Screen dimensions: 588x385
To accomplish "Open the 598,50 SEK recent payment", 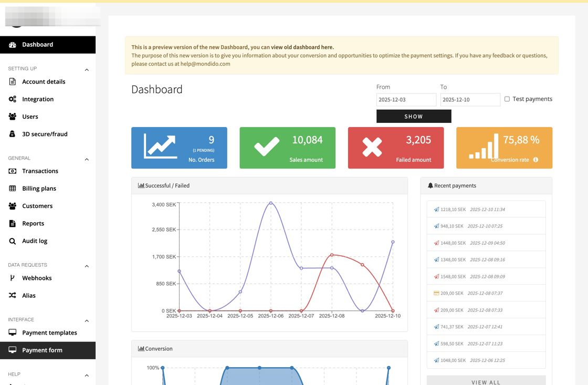I will (x=486, y=344).
